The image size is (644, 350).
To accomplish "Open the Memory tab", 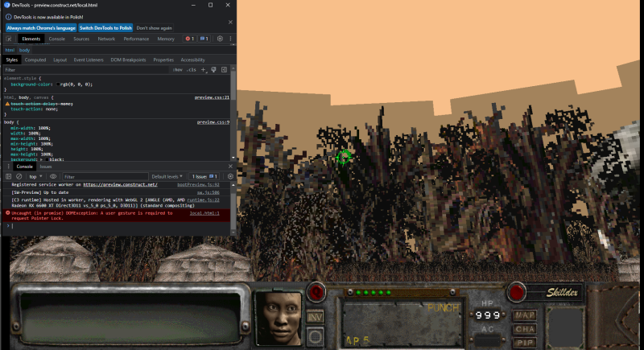I will 166,39.
